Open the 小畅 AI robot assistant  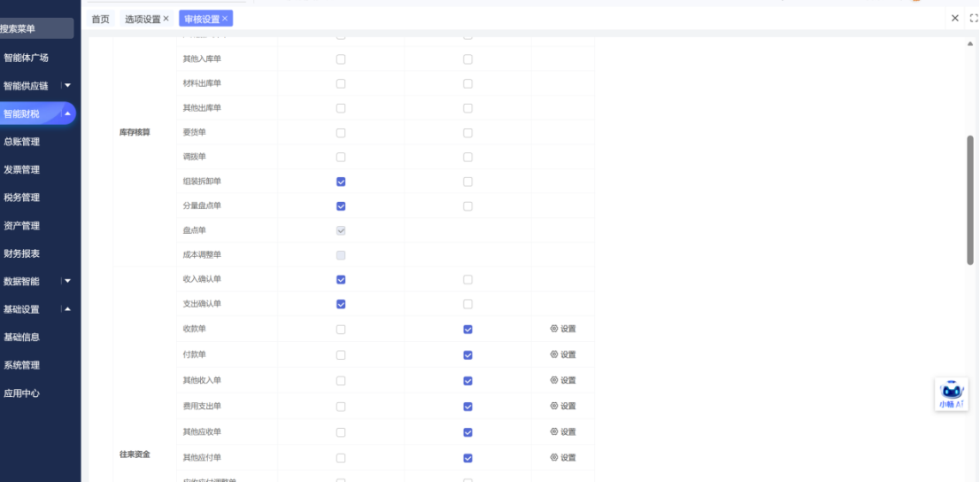coord(952,394)
